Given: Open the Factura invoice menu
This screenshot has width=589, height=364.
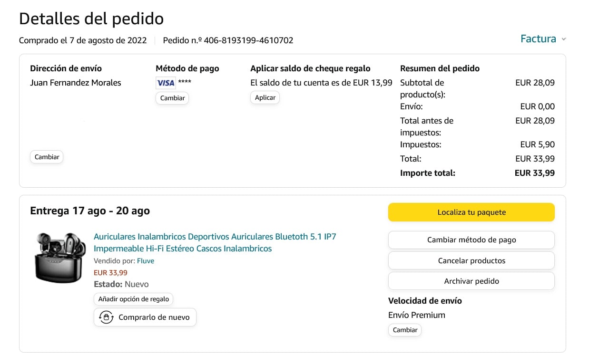Looking at the screenshot, I should pyautogui.click(x=538, y=39).
